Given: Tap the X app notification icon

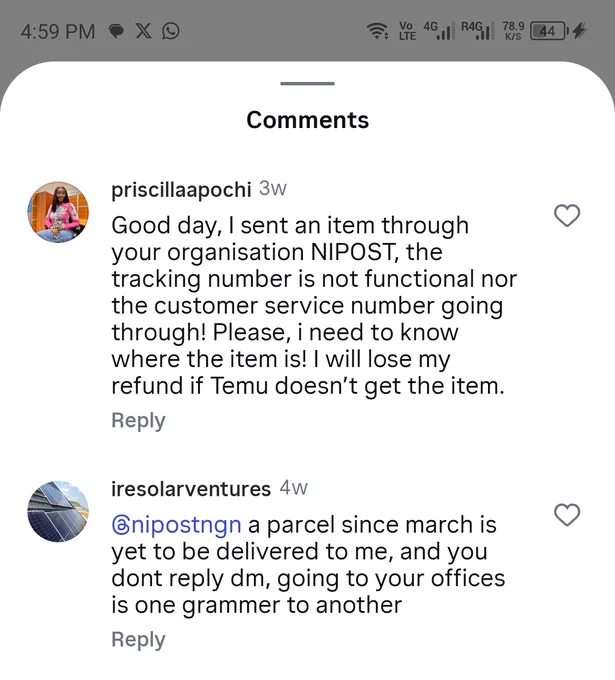Looking at the screenshot, I should coord(144,31).
